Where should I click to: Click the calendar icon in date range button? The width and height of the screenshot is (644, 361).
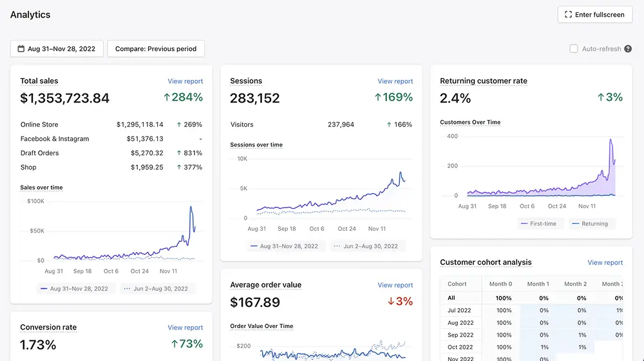pos(21,48)
